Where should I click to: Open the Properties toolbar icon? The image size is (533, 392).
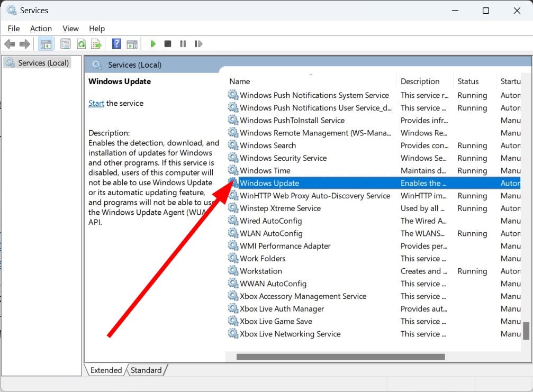(x=65, y=44)
